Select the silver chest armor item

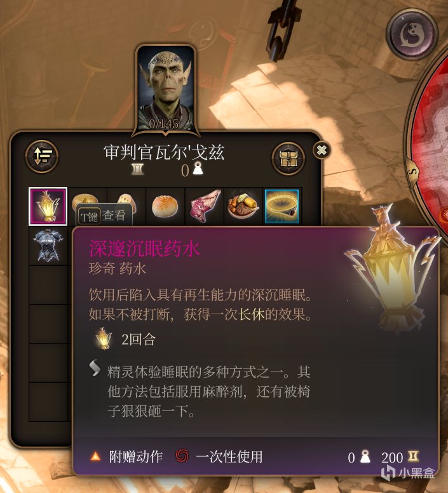pyautogui.click(x=48, y=246)
